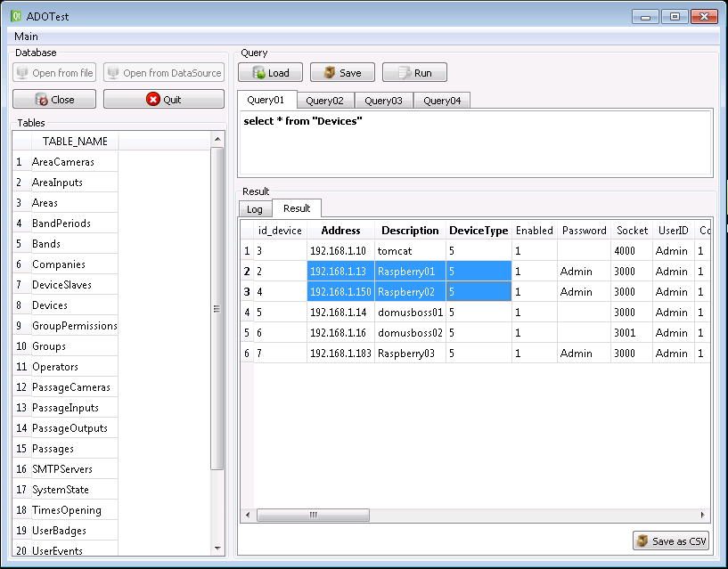Click the Tables list vertical scrollbar thumb
This screenshot has height=569, width=728.
point(217,309)
